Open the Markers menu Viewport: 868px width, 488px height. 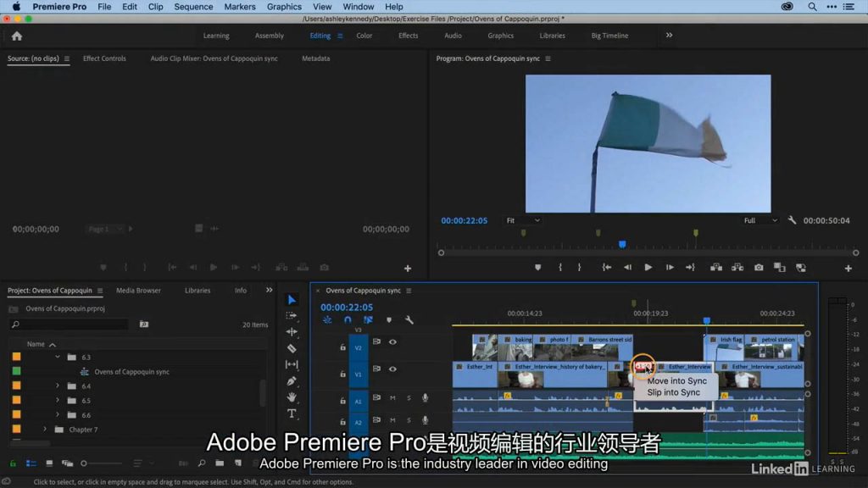click(240, 7)
